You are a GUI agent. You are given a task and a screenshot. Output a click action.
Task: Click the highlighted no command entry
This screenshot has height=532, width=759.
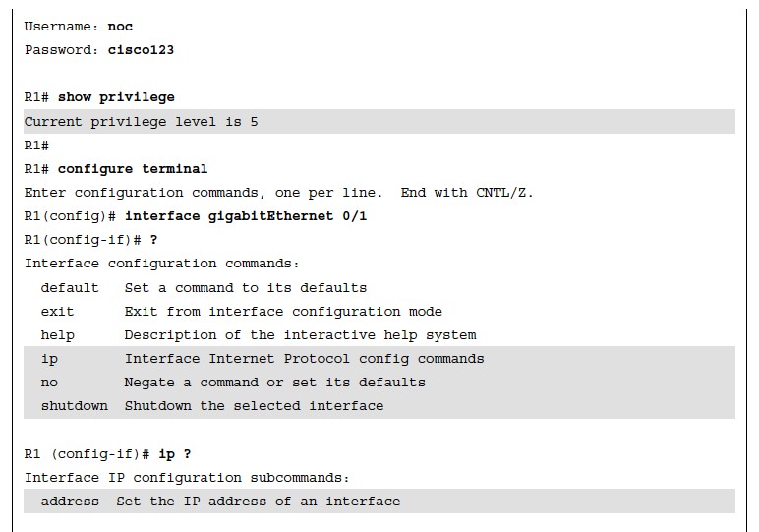coord(49,383)
